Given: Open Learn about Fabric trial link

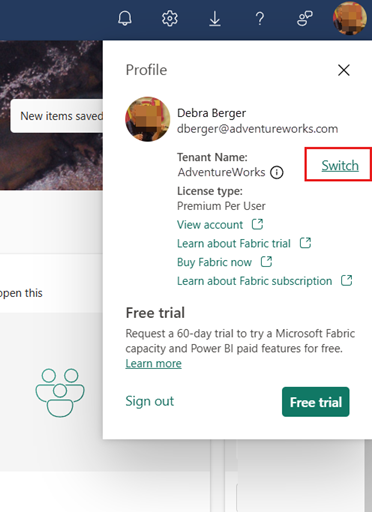Looking at the screenshot, I should pos(234,243).
